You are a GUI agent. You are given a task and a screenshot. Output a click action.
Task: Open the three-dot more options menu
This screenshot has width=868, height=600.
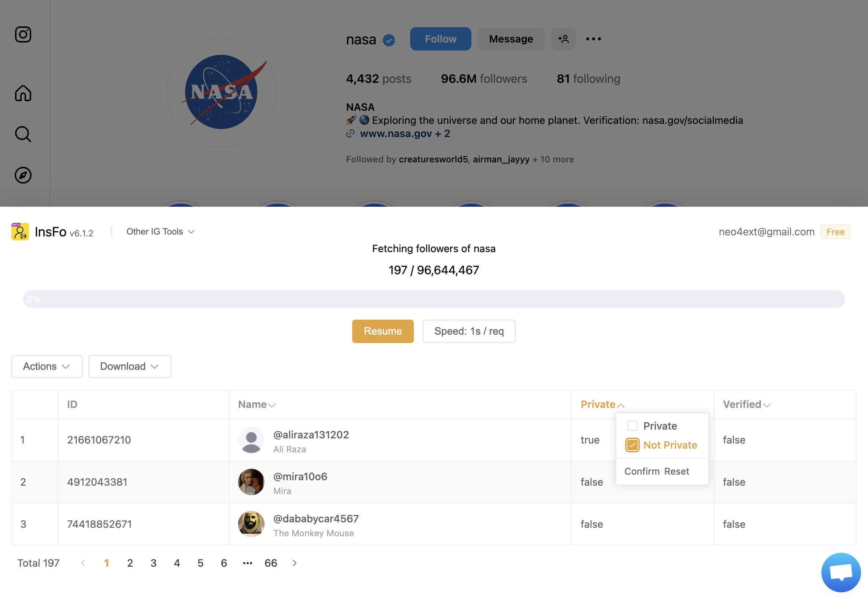coord(593,39)
